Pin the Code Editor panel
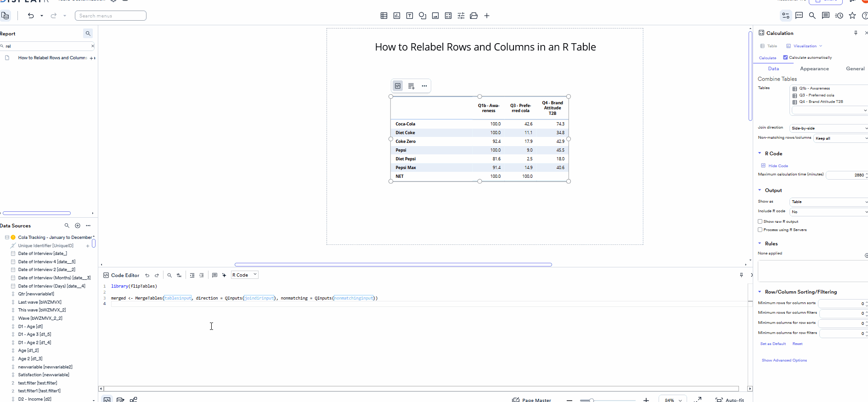Viewport: 868px width, 402px height. pos(741,275)
